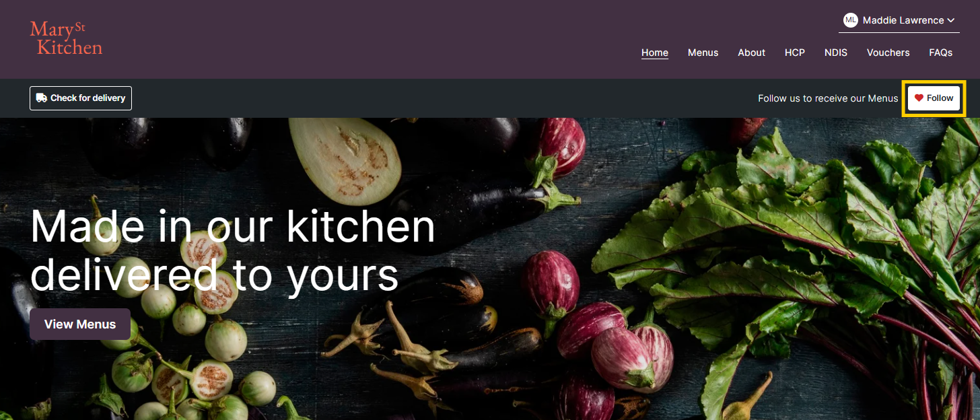
Task: Click the Check for delivery button
Action: click(81, 98)
